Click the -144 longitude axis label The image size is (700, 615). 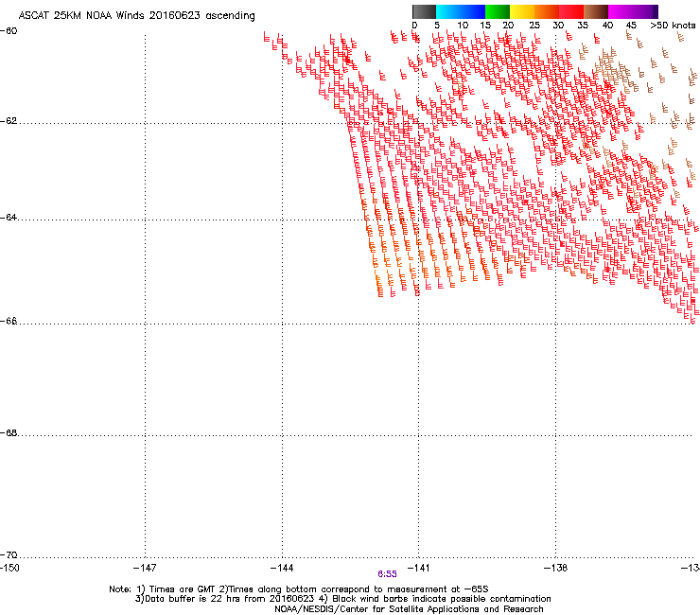(x=282, y=568)
